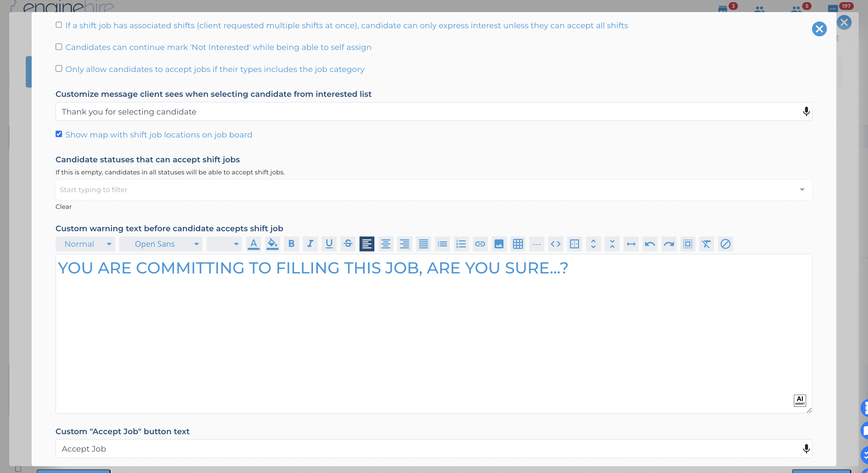Image resolution: width=868 pixels, height=473 pixels.
Task: Justify the warning text
Action: (423, 244)
